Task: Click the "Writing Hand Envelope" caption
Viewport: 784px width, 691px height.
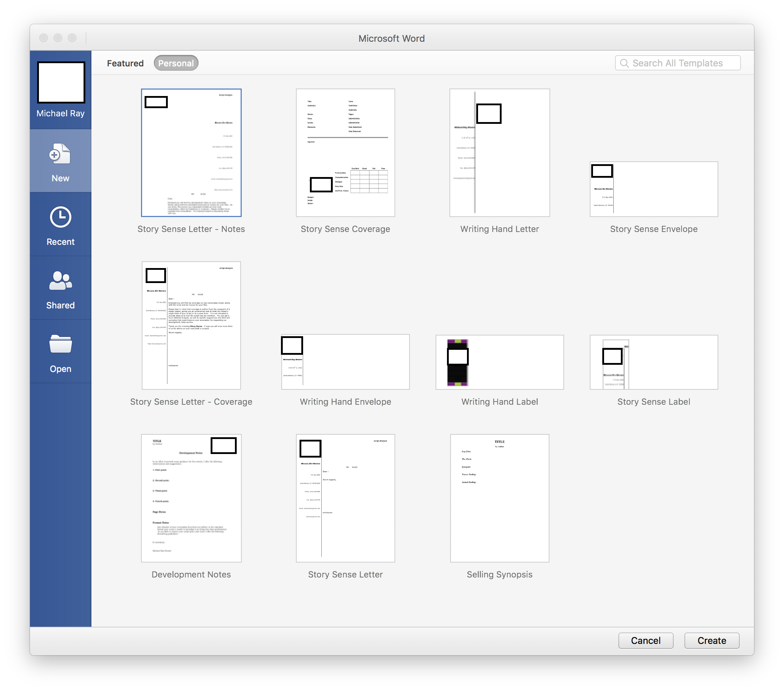Action: [345, 402]
